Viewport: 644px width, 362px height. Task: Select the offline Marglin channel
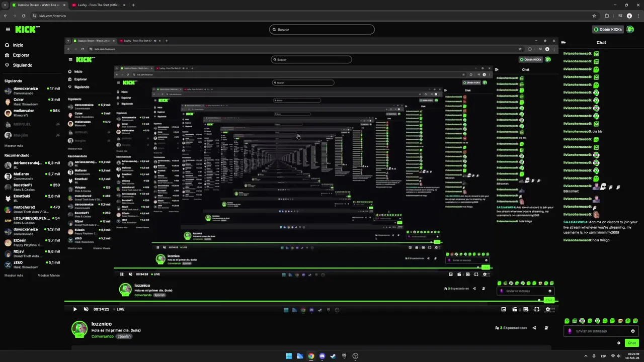[32, 135]
